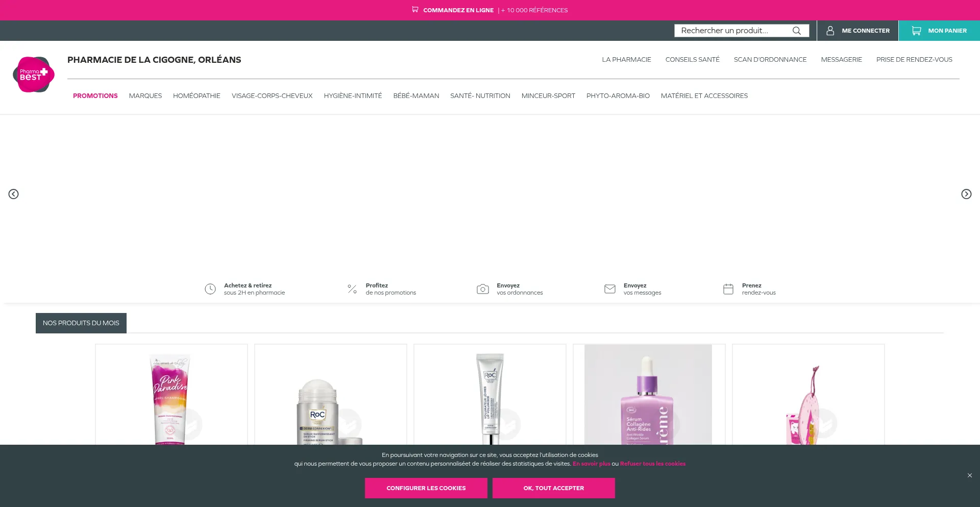
Task: Click the OK, Tout Accepter button
Action: pos(553,488)
